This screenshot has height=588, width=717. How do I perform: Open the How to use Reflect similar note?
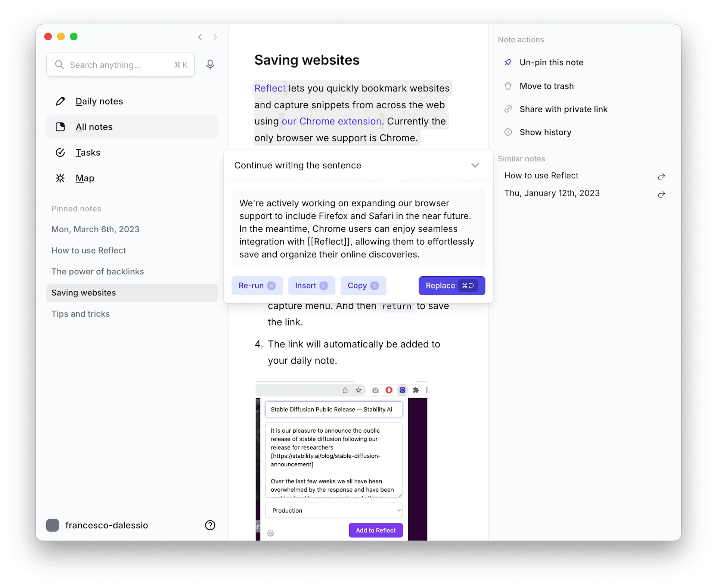541,175
